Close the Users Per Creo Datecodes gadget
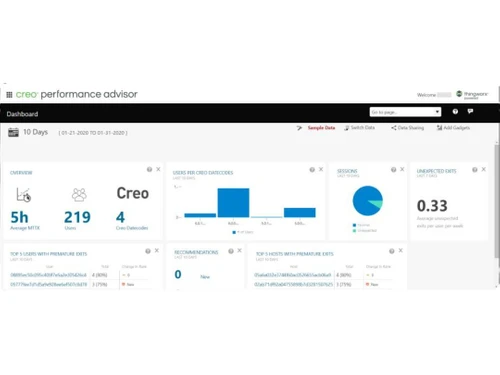This screenshot has width=500, height=375. pyautogui.click(x=321, y=169)
